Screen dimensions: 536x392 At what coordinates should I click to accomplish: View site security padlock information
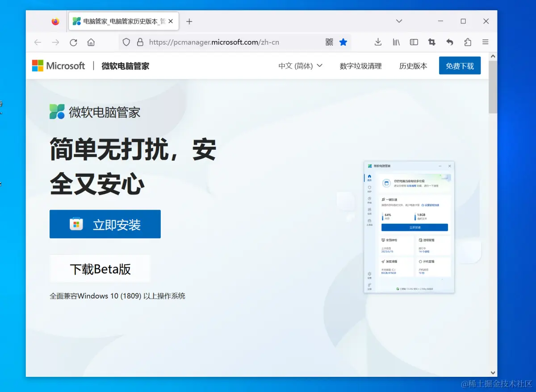click(x=140, y=42)
